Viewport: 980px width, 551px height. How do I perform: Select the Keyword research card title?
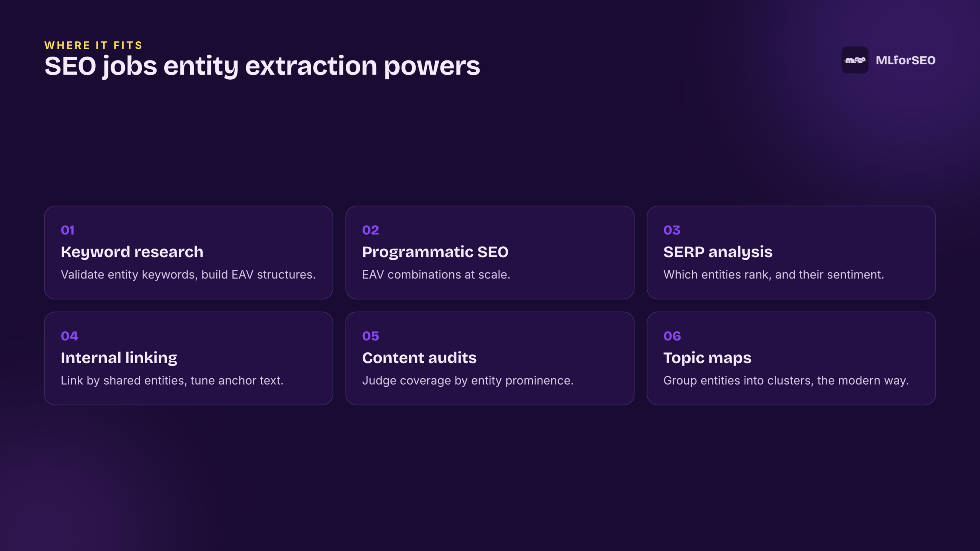coord(132,252)
